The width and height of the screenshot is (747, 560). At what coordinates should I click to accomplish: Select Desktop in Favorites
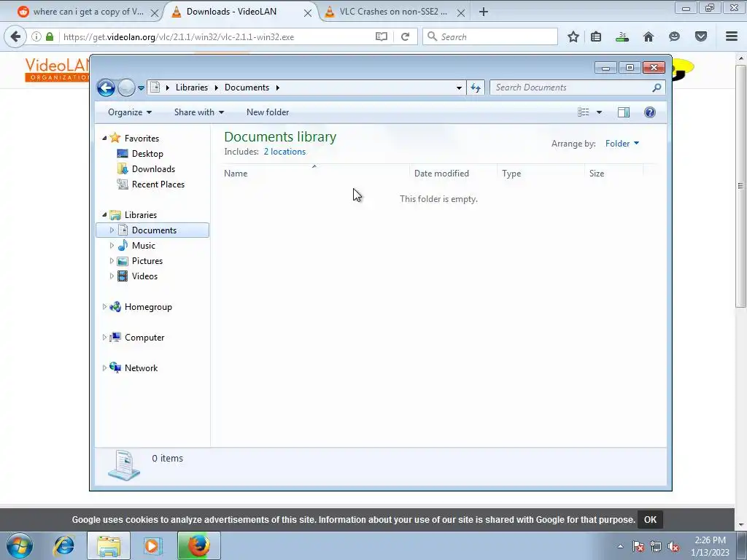(147, 154)
